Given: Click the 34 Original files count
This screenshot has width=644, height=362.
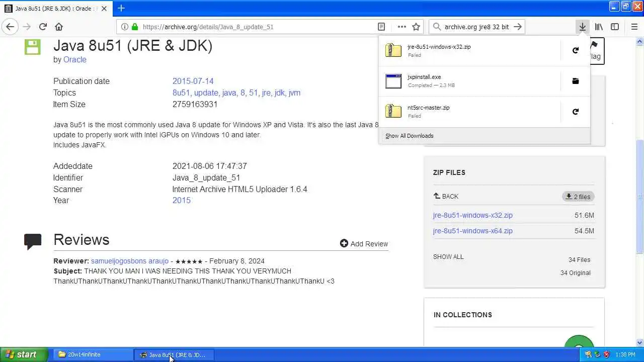Looking at the screenshot, I should click(x=576, y=273).
